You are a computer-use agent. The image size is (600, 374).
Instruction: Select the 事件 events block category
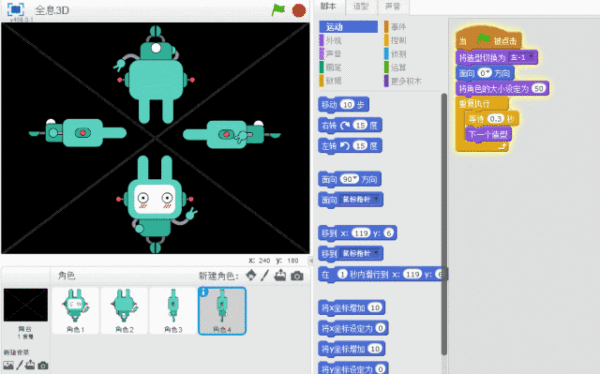pyautogui.click(x=398, y=27)
